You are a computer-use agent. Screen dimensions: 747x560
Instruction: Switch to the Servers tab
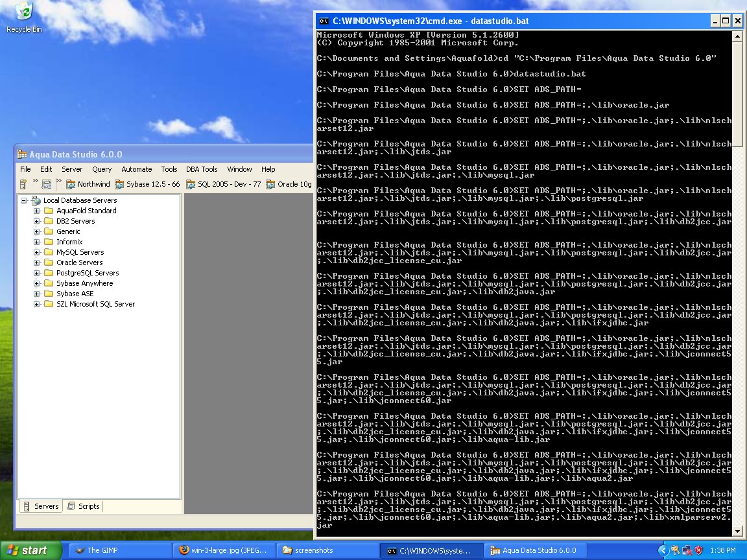(x=41, y=506)
